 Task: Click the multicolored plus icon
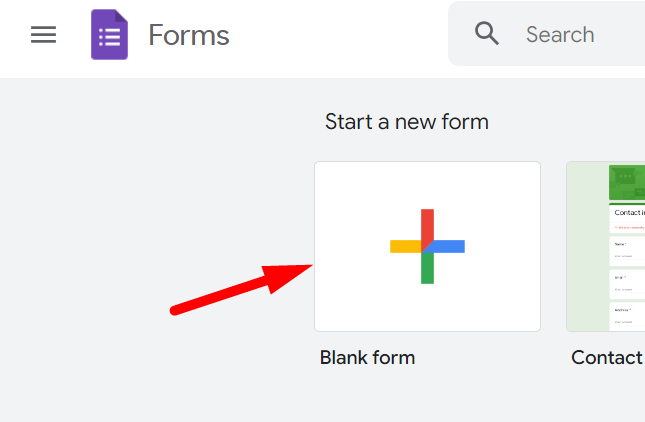click(427, 246)
